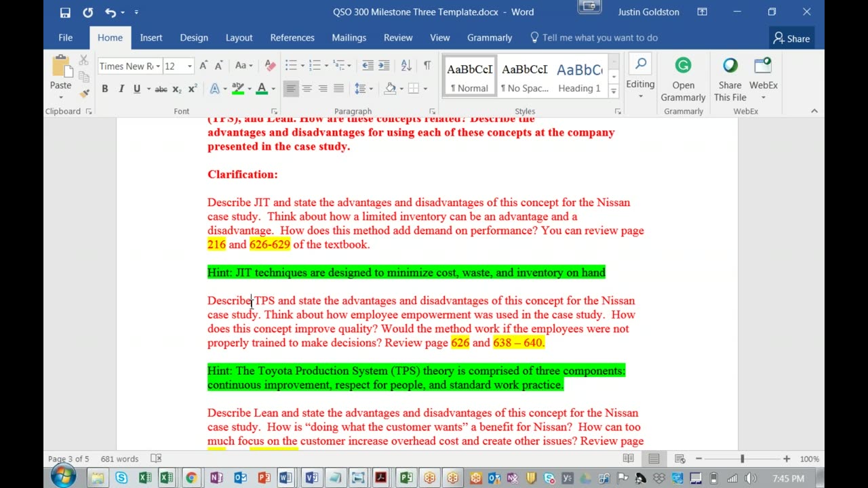This screenshot has width=868, height=488.
Task: Apply the No Spacing style
Action: (524, 77)
